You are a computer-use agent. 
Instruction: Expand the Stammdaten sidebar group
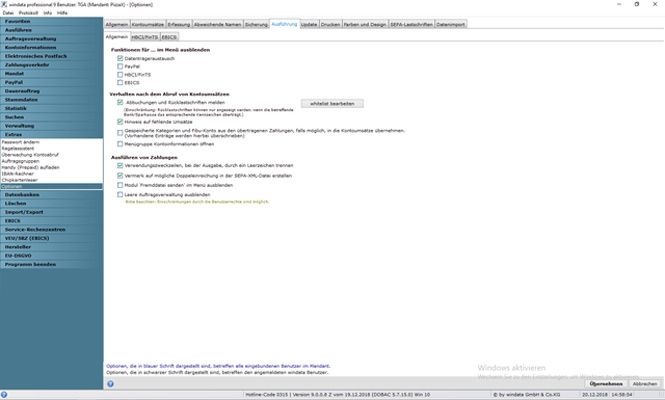point(51,100)
